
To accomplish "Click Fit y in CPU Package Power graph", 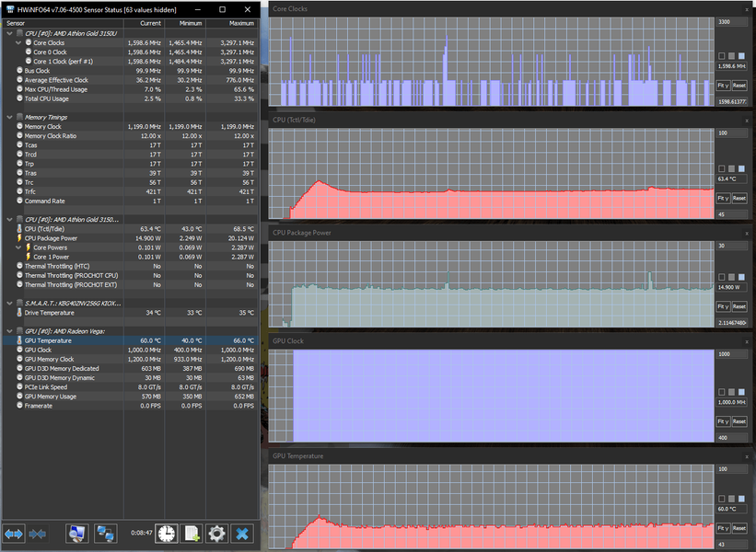I will [723, 307].
